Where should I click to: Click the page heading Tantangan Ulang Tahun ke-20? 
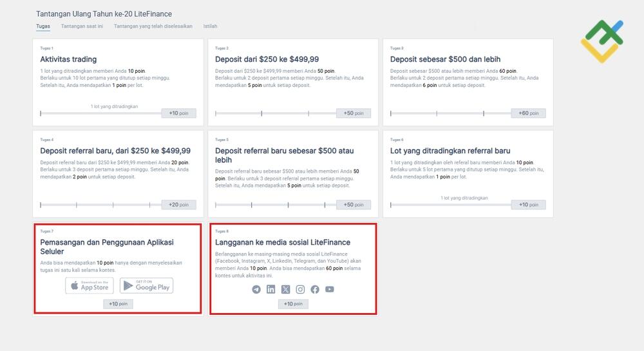104,14
